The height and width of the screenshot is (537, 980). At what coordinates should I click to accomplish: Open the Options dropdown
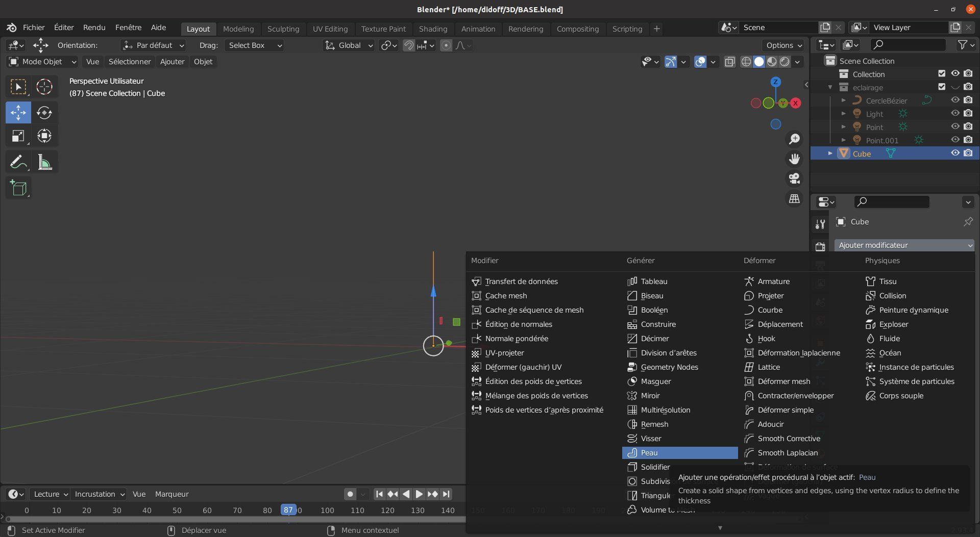tap(783, 45)
